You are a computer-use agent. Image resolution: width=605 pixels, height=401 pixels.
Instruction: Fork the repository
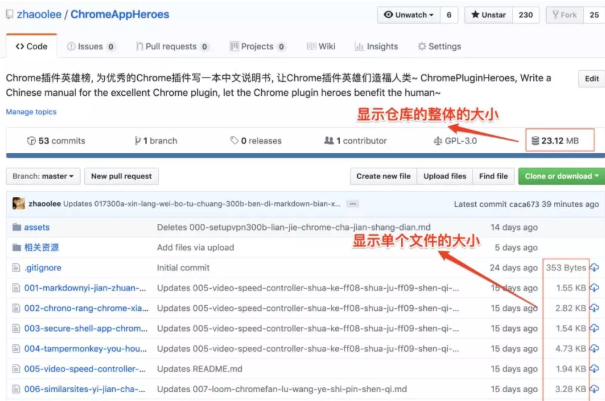[x=564, y=15]
